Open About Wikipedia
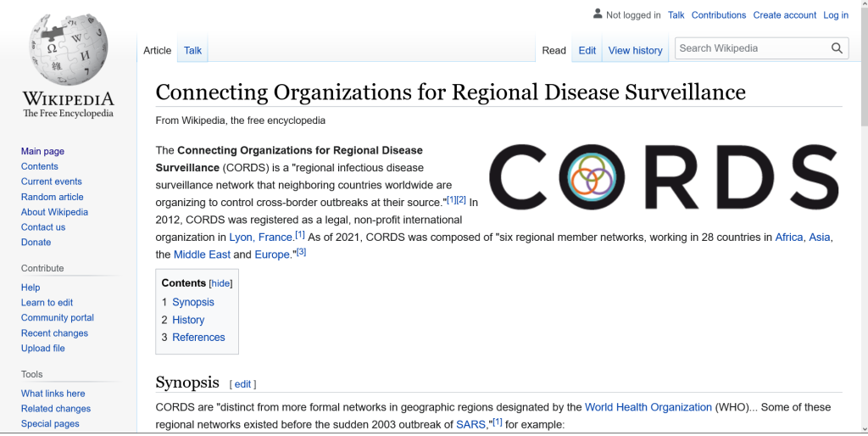 pos(54,211)
